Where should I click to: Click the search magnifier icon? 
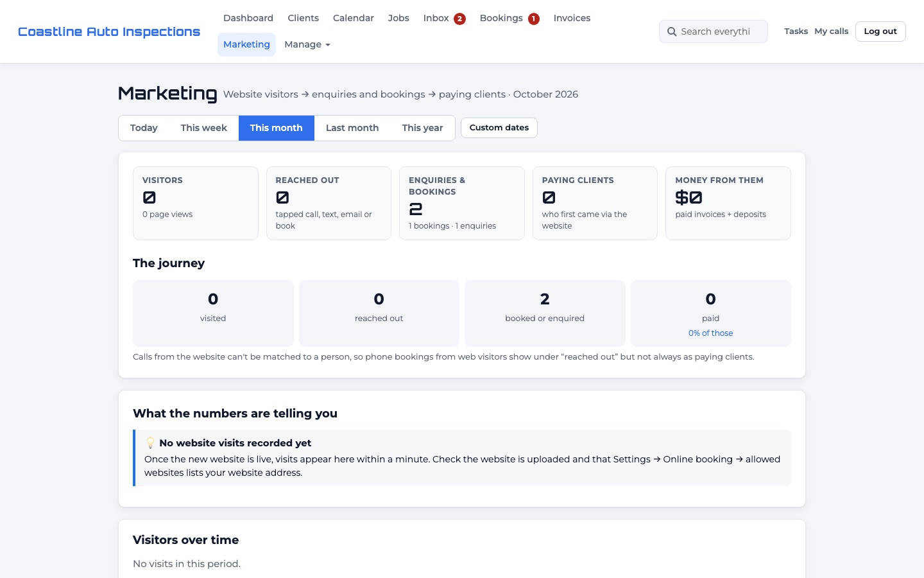point(672,31)
